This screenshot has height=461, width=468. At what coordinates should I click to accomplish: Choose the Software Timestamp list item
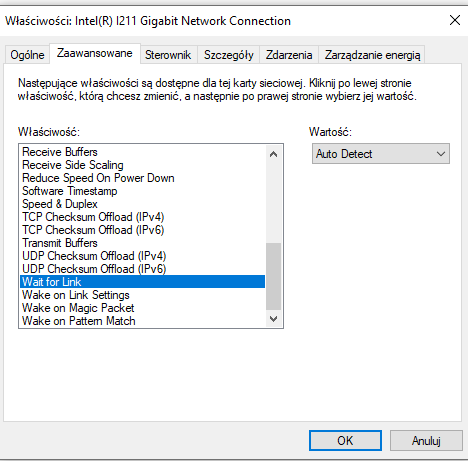click(x=143, y=191)
